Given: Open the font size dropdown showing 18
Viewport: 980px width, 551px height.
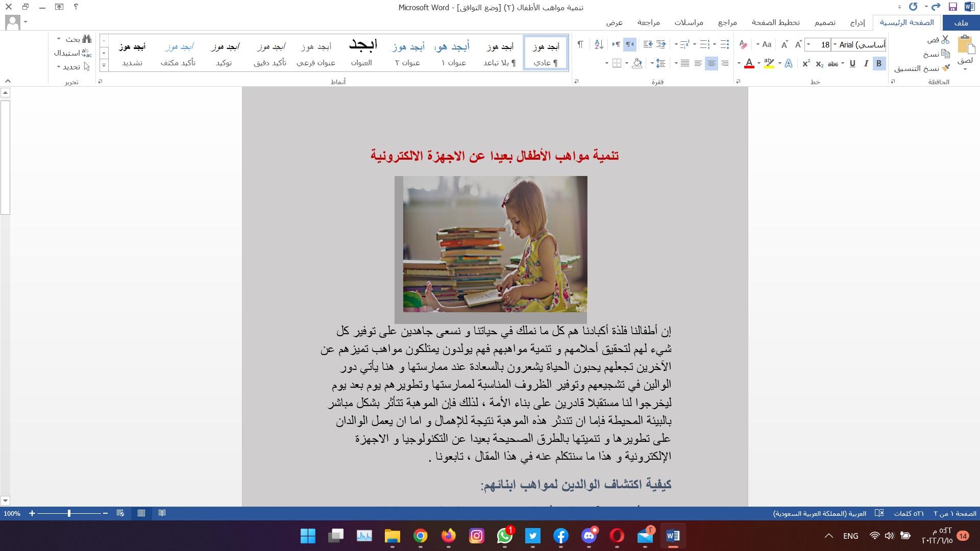Looking at the screenshot, I should pyautogui.click(x=808, y=44).
